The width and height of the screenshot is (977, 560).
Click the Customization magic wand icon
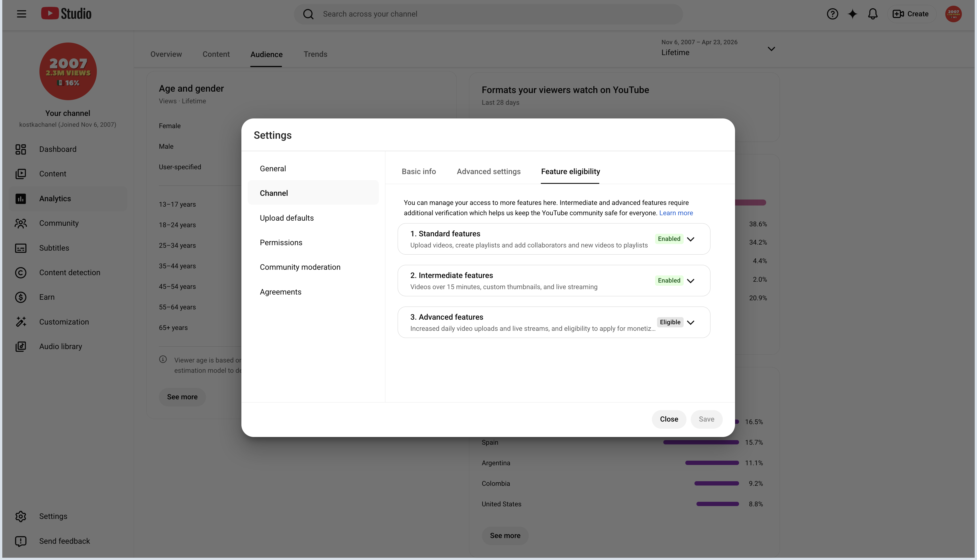(x=21, y=322)
